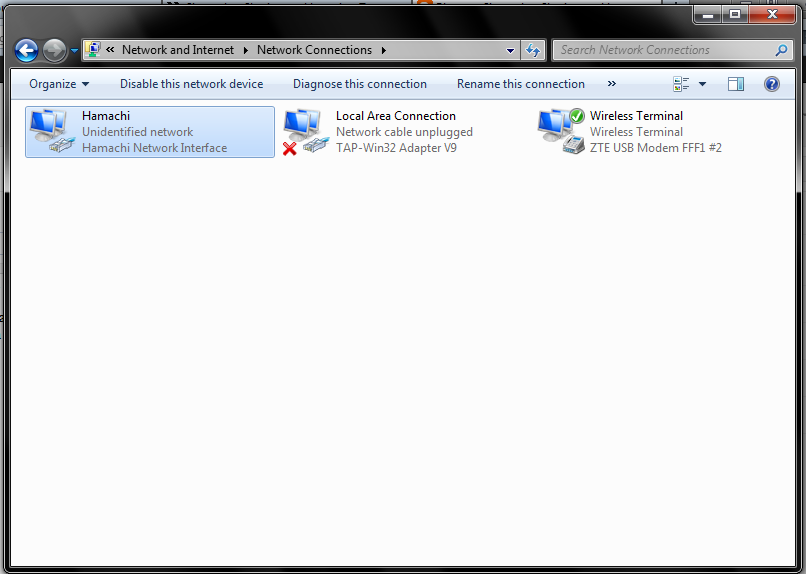Click the red X unplugged marker

pos(290,149)
